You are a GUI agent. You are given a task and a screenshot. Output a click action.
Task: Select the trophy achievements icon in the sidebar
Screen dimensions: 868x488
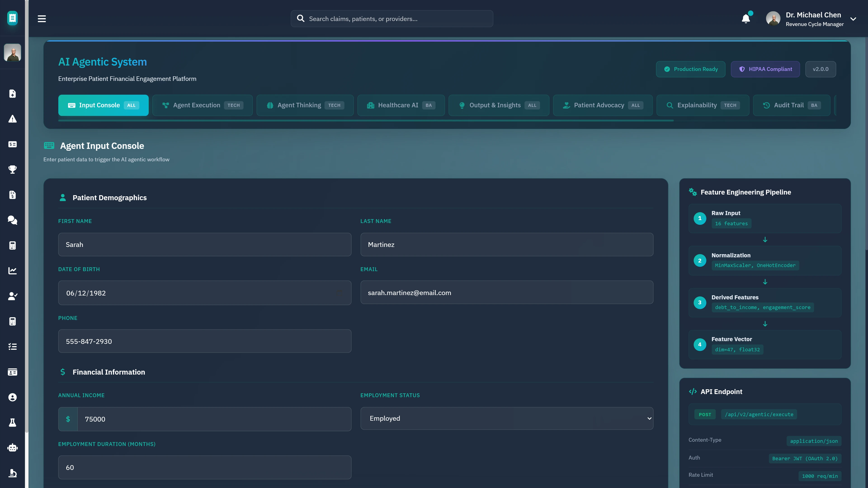tap(12, 169)
